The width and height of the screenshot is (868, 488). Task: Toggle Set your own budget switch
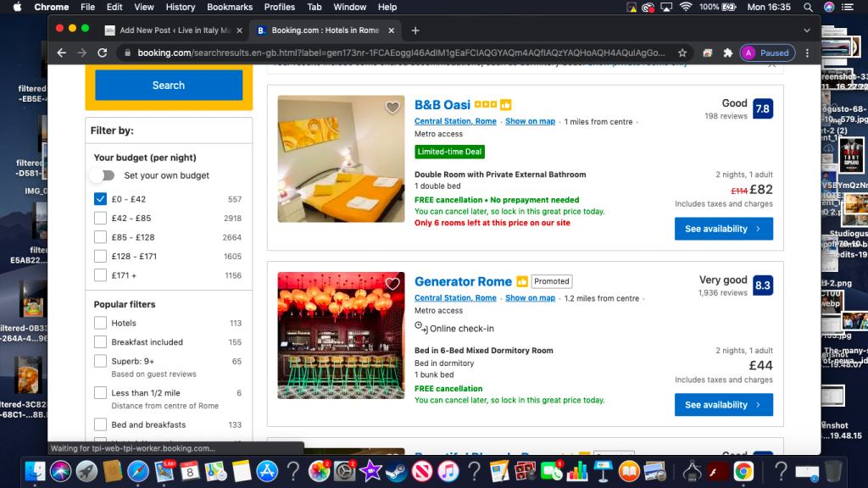[x=103, y=175]
